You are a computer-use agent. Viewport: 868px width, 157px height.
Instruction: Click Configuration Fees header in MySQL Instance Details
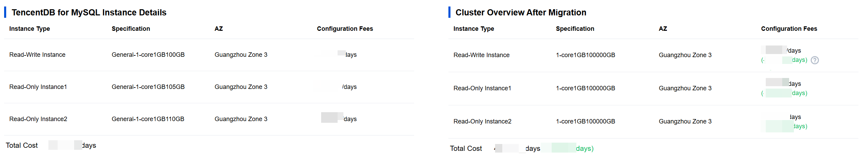(x=344, y=29)
